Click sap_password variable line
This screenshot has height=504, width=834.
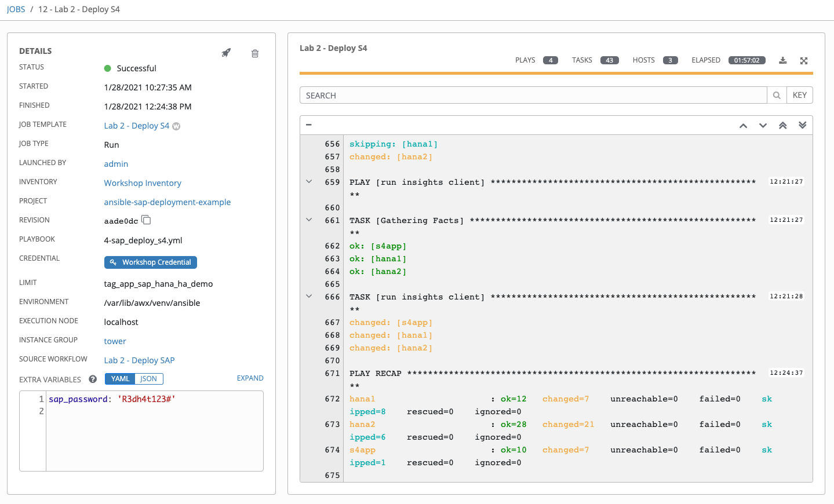tap(112, 399)
